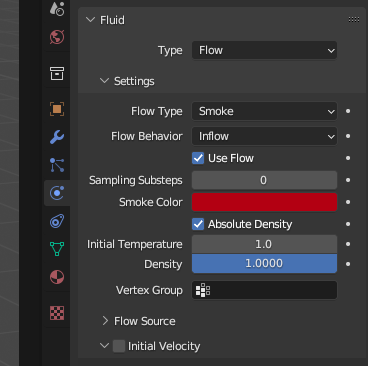This screenshot has height=366, width=368.
Task: Animate Flow Behavior with its dot
Action: [x=348, y=136]
